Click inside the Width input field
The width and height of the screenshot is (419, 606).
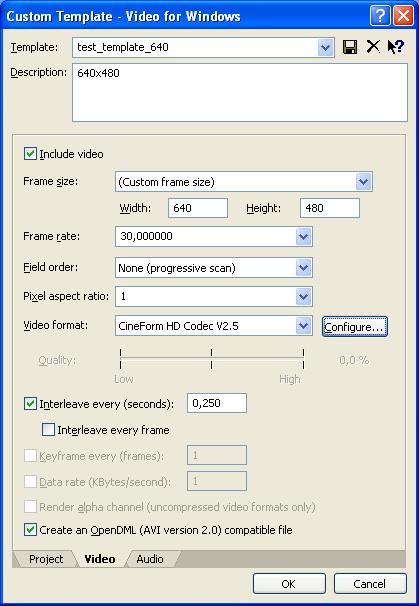pyautogui.click(x=198, y=208)
